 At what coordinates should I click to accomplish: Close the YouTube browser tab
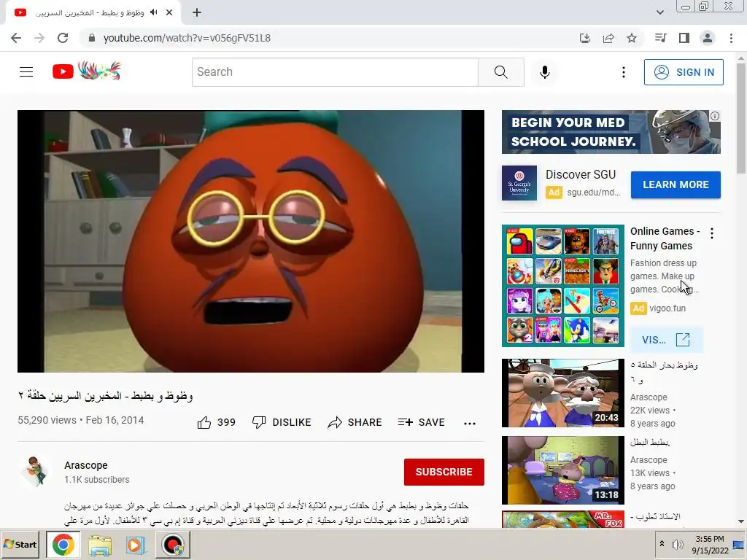coord(169,12)
